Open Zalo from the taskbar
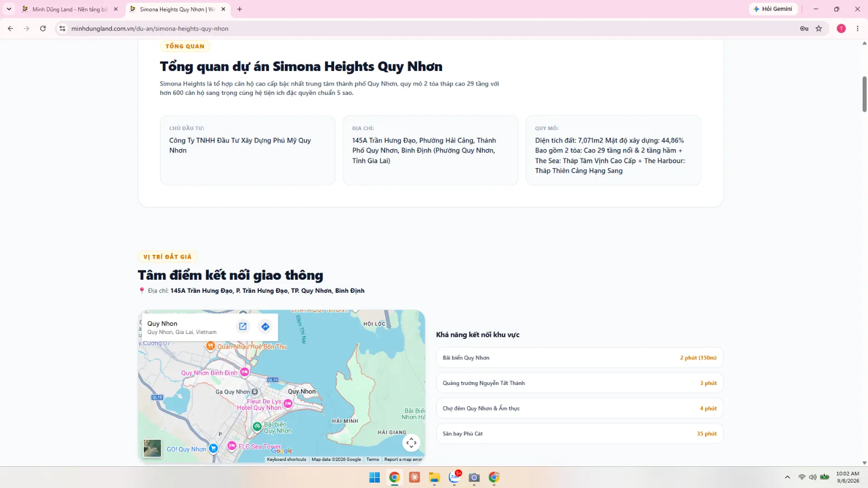This screenshot has width=868, height=488. (455, 477)
